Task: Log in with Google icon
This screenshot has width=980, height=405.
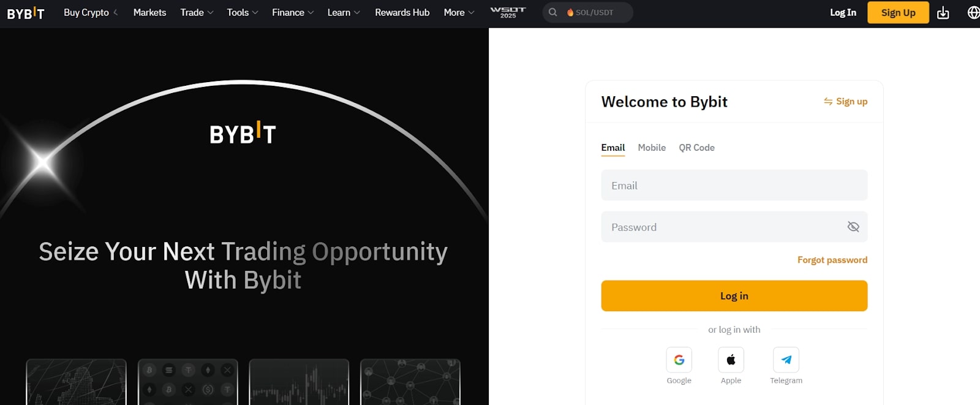Action: click(x=679, y=360)
